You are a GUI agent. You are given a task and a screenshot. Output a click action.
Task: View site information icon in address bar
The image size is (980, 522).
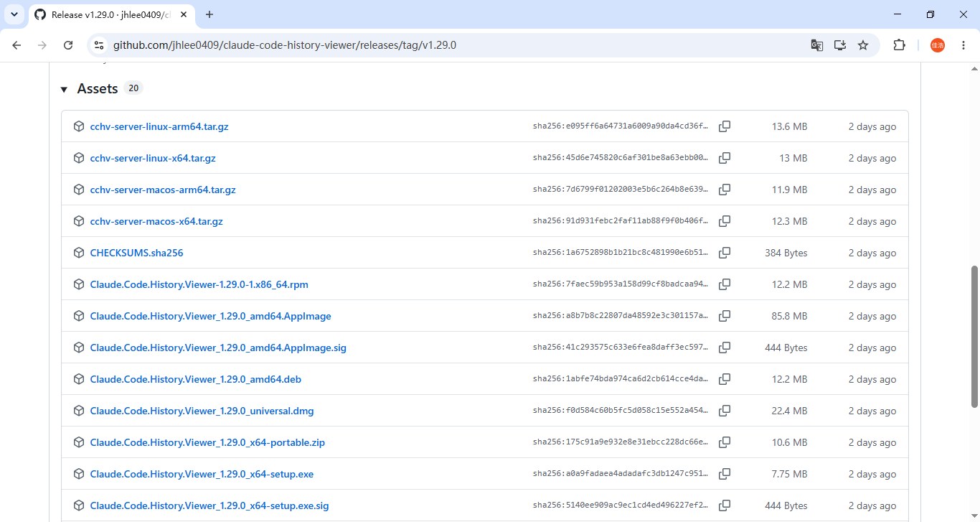tap(99, 45)
